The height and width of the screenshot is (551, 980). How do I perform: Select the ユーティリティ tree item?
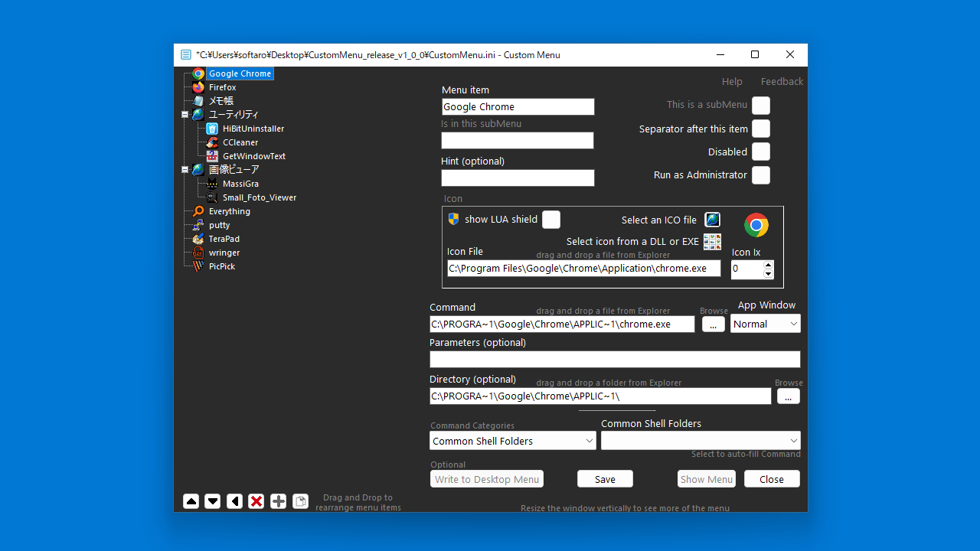(x=234, y=115)
